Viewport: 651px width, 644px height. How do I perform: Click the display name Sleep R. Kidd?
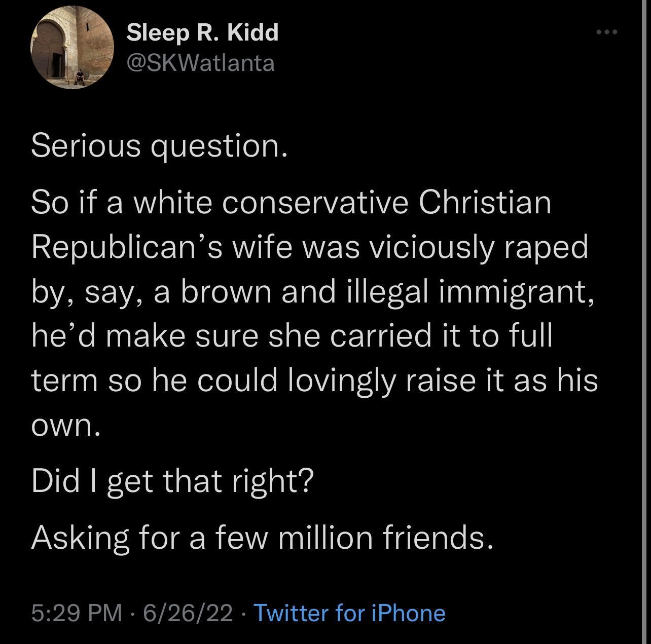(x=202, y=33)
